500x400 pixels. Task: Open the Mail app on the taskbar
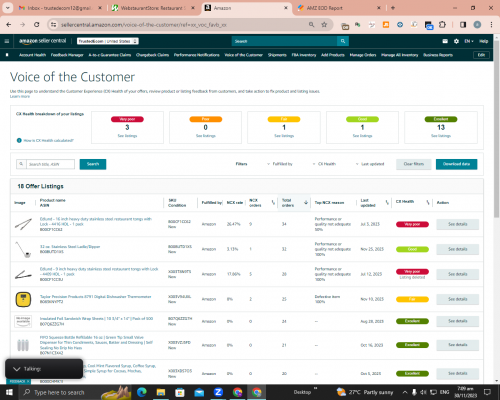[199, 392]
